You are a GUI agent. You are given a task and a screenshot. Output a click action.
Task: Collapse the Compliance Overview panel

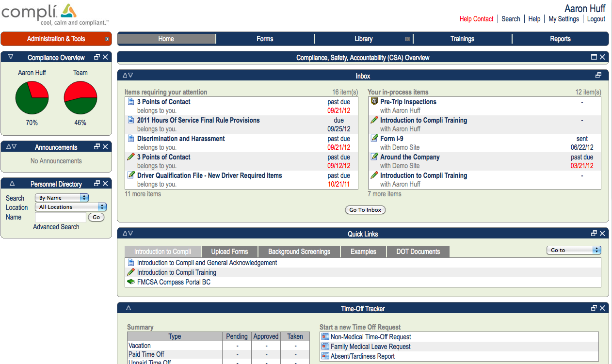tap(10, 57)
